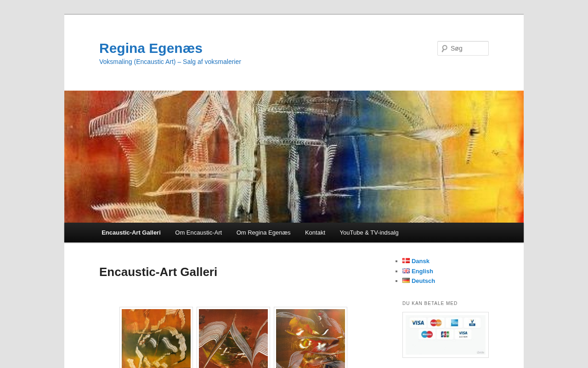The height and width of the screenshot is (368, 588).
Task: Switch language to English
Action: click(422, 271)
